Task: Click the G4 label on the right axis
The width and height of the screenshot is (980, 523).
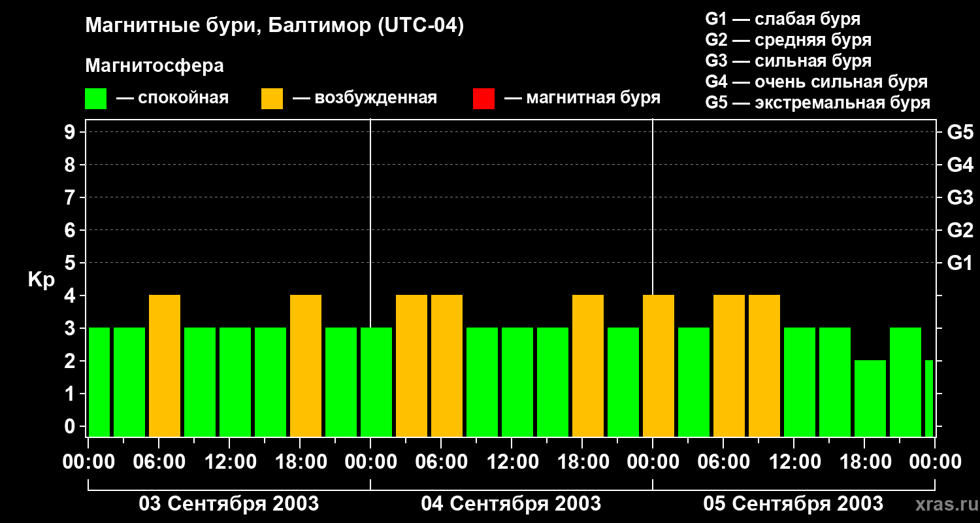Action: click(960, 165)
